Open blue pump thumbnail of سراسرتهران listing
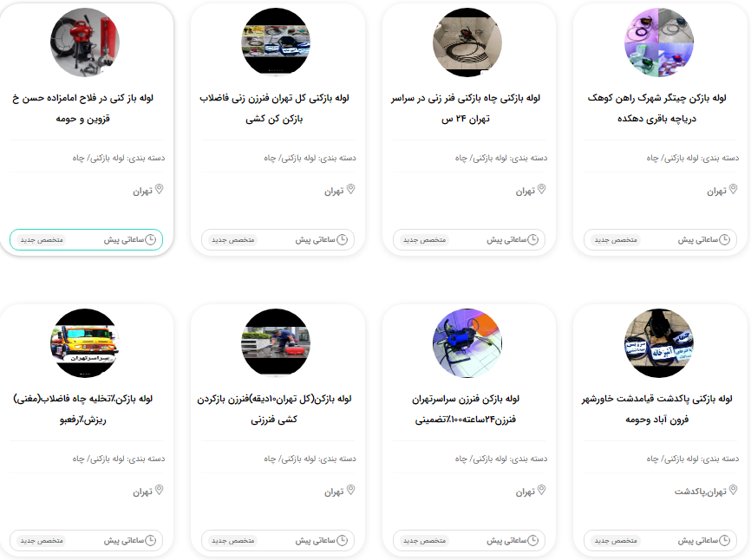This screenshot has width=751, height=560. pyautogui.click(x=467, y=343)
